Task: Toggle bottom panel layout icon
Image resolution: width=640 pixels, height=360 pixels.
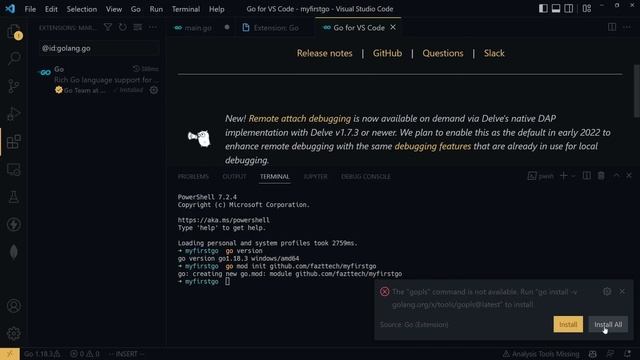Action: (556, 9)
